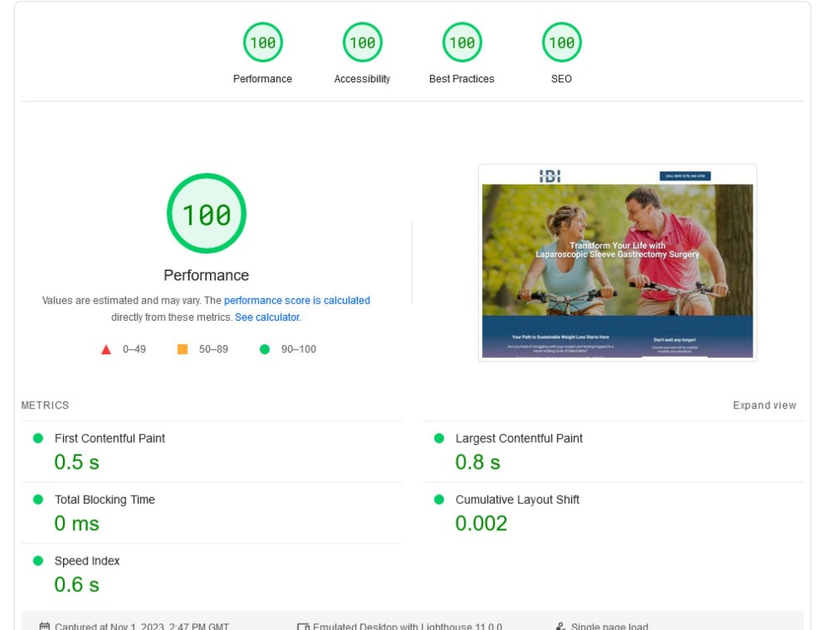This screenshot has height=630, width=840.
Task: Click the Performance score gauge at top
Action: 262,42
